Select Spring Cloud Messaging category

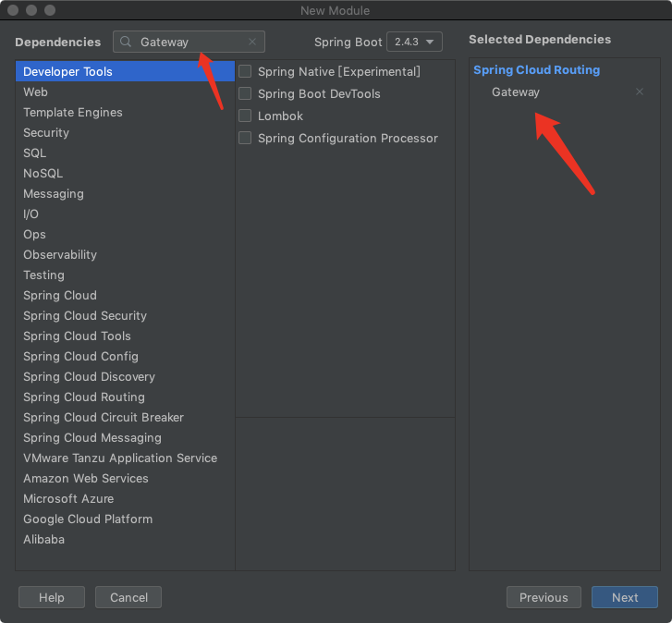click(125, 438)
